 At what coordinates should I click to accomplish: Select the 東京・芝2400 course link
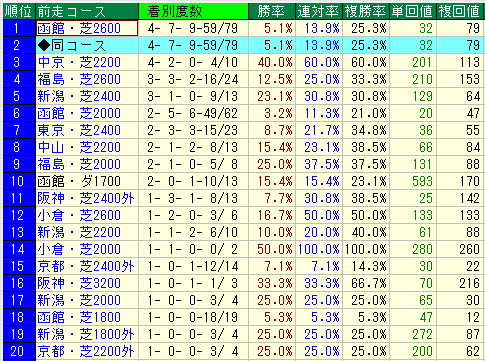tap(79, 130)
